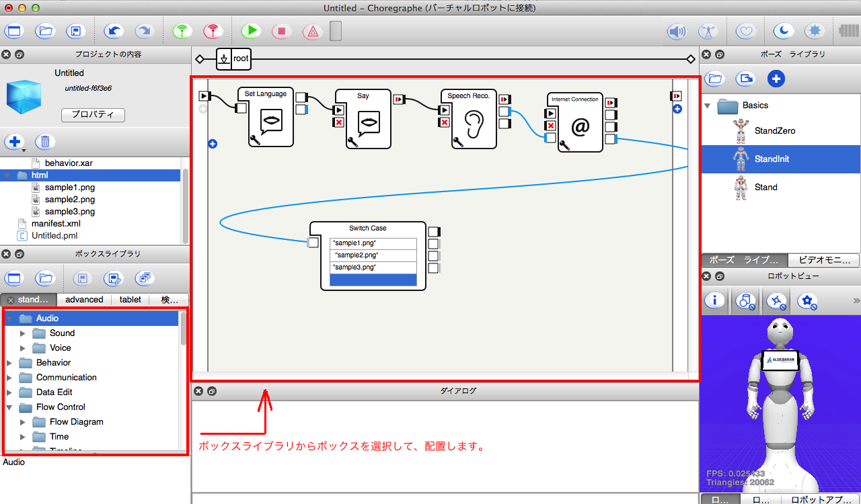The image size is (861, 504).
Task: Click the red warning triangle debug icon
Action: click(312, 31)
